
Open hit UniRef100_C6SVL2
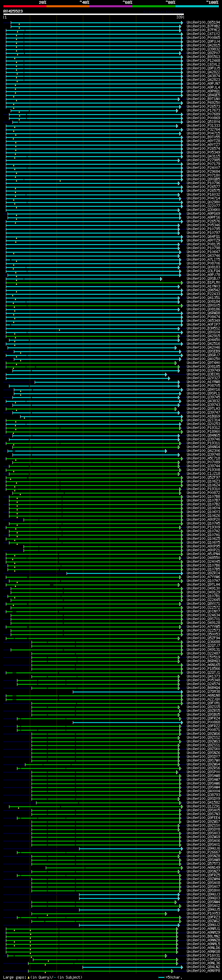coord(203,64)
